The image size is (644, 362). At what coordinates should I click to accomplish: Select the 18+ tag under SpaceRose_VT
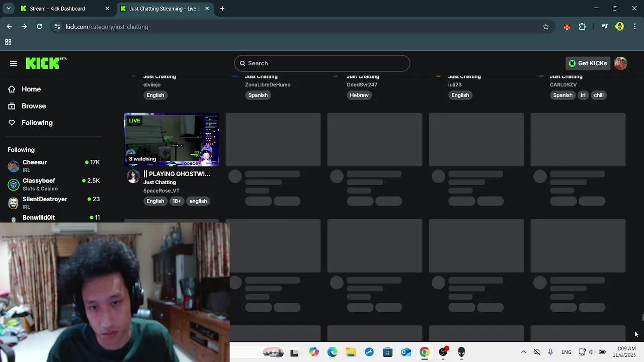177,201
